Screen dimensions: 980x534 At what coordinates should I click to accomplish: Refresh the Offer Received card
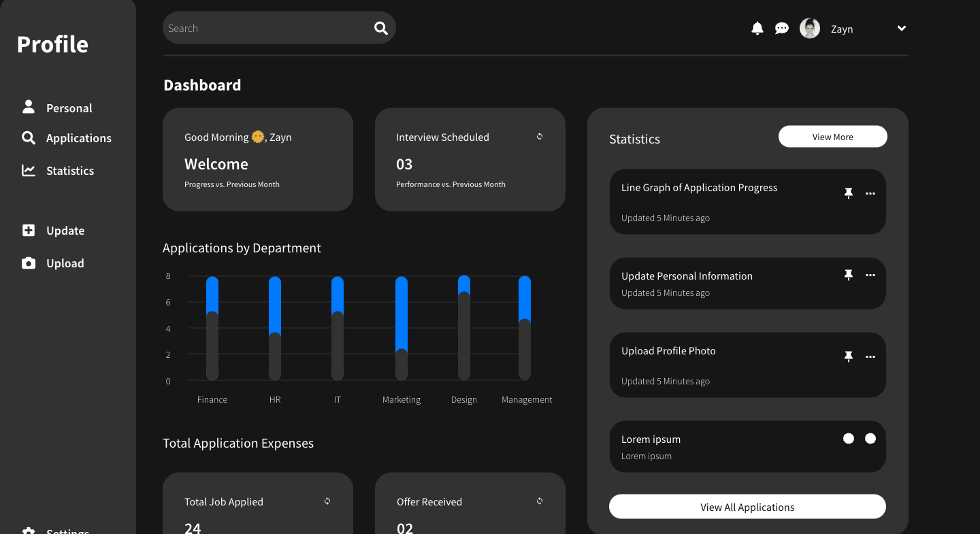(x=540, y=501)
